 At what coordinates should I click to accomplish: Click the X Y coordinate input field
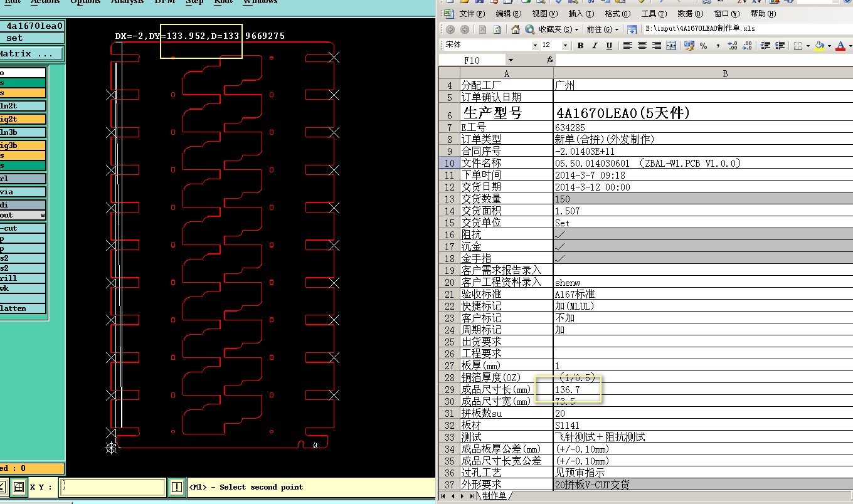(113, 487)
